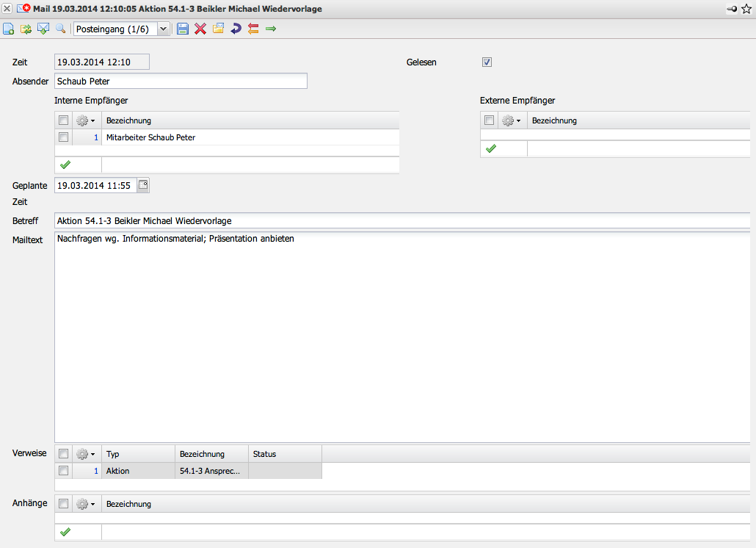756x548 pixels.
Task: Click inside the Mailtext text area
Action: pyautogui.click(x=402, y=336)
